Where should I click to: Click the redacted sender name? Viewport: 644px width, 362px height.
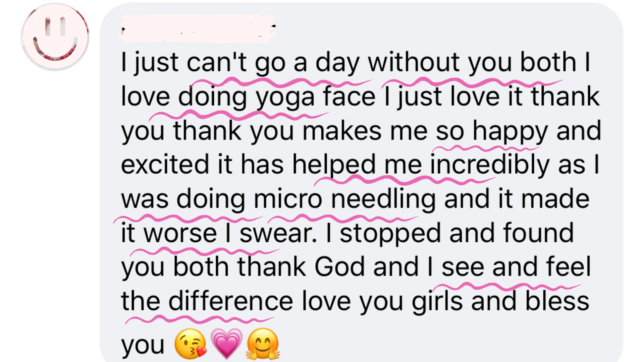click(x=198, y=28)
